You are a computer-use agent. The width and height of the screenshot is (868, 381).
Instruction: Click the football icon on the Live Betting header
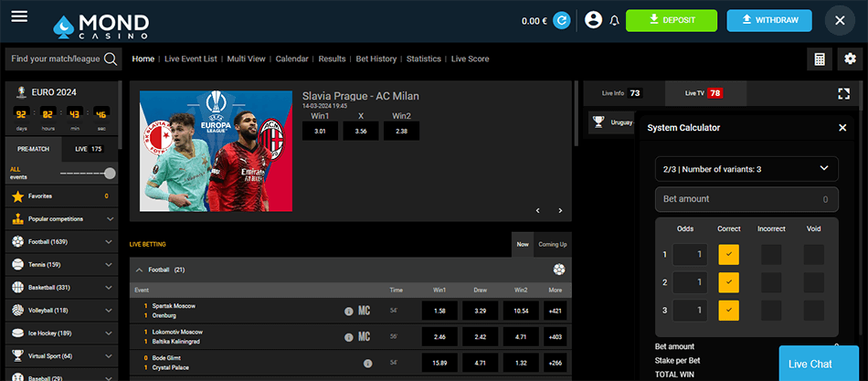(559, 270)
